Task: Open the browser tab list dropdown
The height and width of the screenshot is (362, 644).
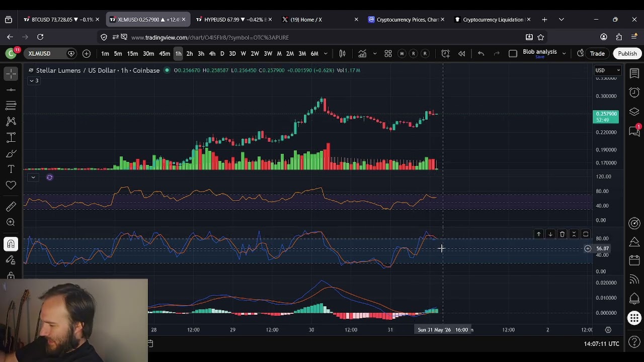Action: click(x=561, y=20)
